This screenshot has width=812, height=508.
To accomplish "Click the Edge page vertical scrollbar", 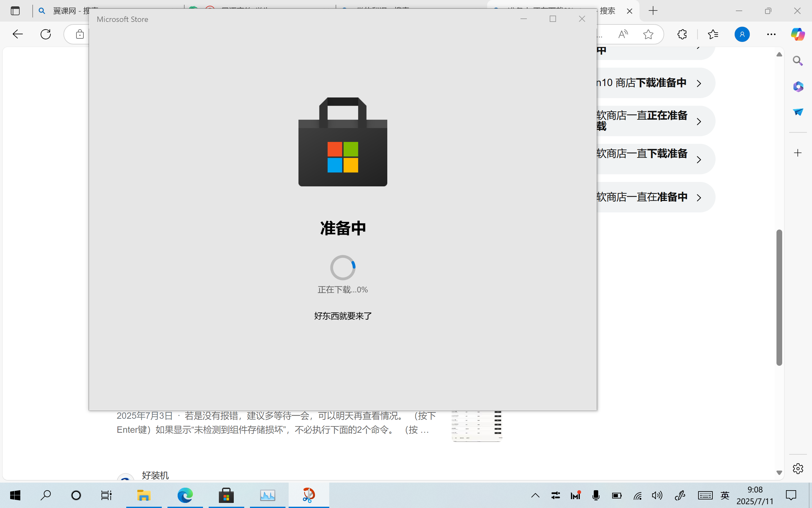I will [x=779, y=298].
